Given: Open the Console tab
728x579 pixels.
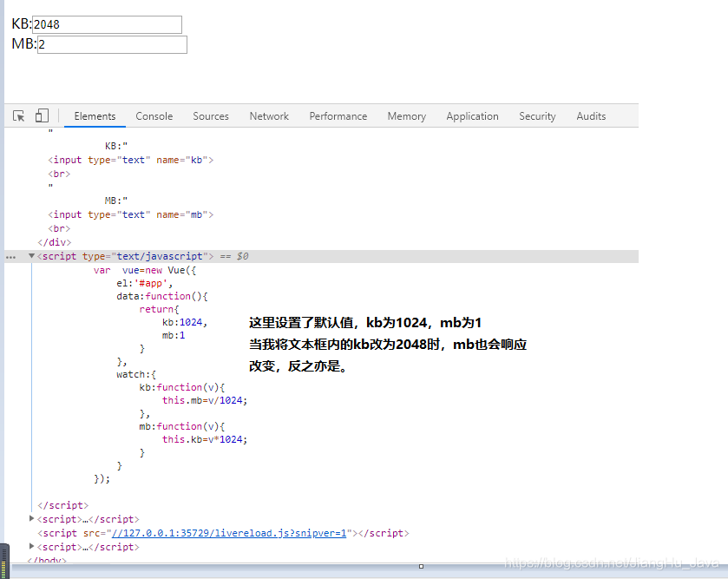Looking at the screenshot, I should point(154,116).
